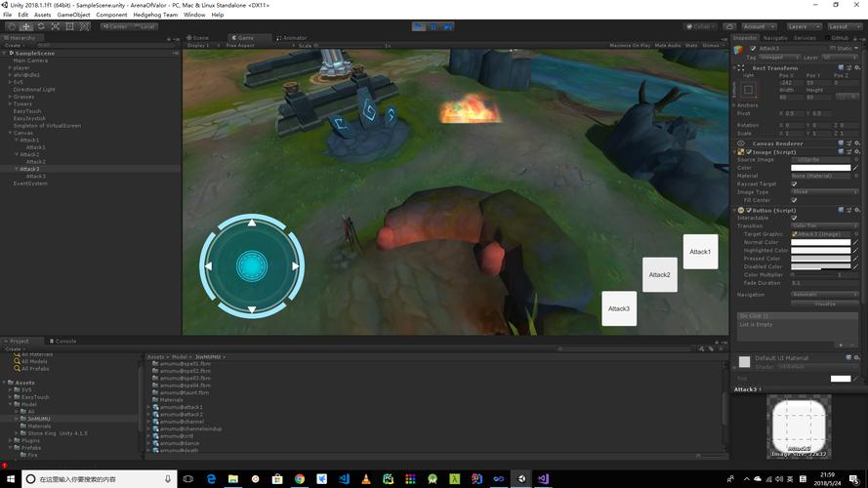The image size is (868, 488).
Task: Select the Rotate tool in toolbar
Action: [41, 26]
